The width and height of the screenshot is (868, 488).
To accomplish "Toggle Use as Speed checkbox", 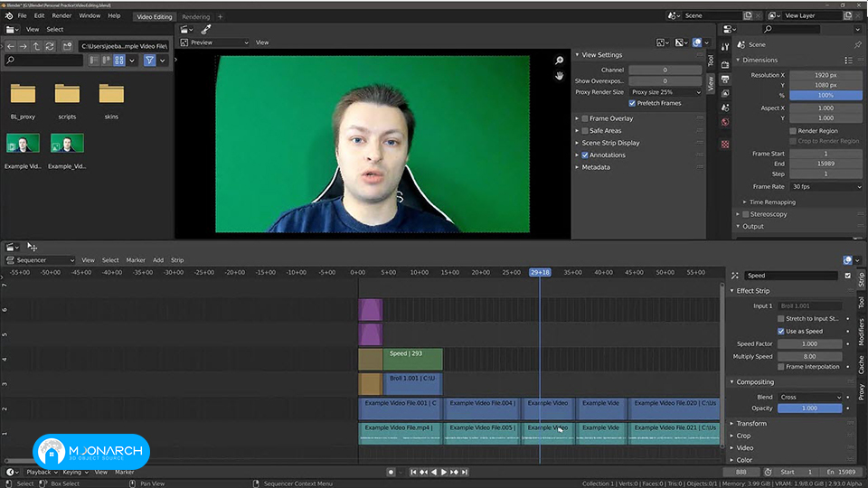I will [780, 332].
